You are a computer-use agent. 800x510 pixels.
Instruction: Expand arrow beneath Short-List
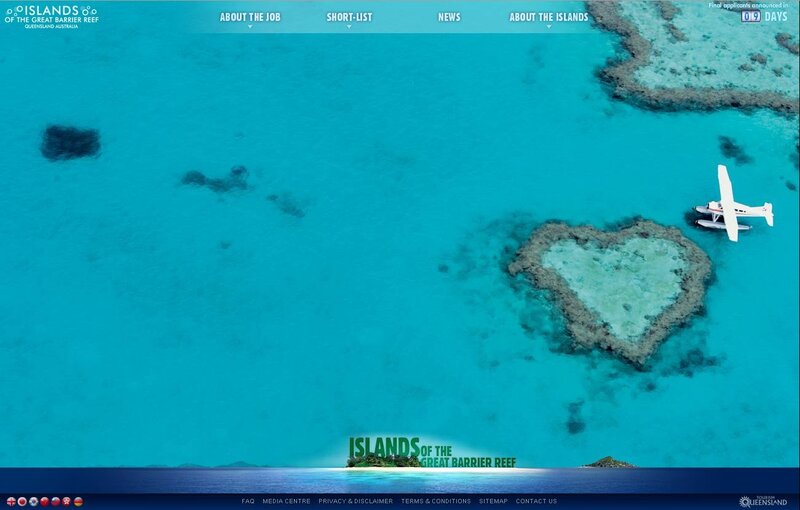[349, 26]
